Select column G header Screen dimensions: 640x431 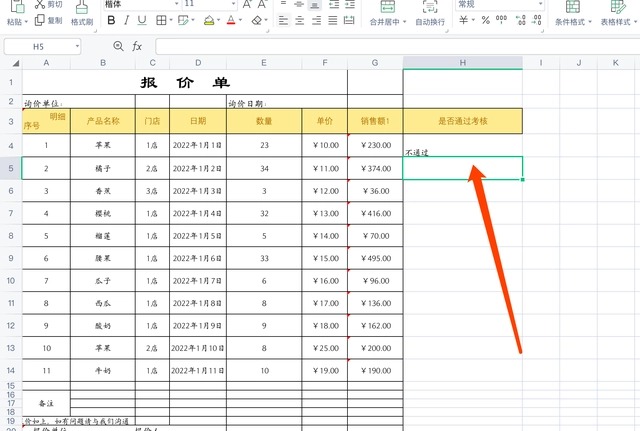(x=375, y=63)
